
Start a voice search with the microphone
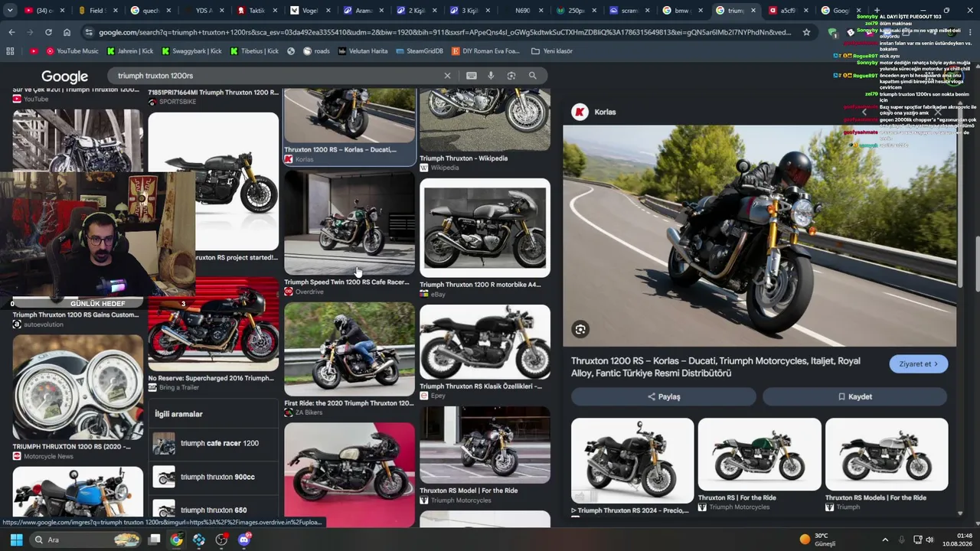tap(491, 76)
